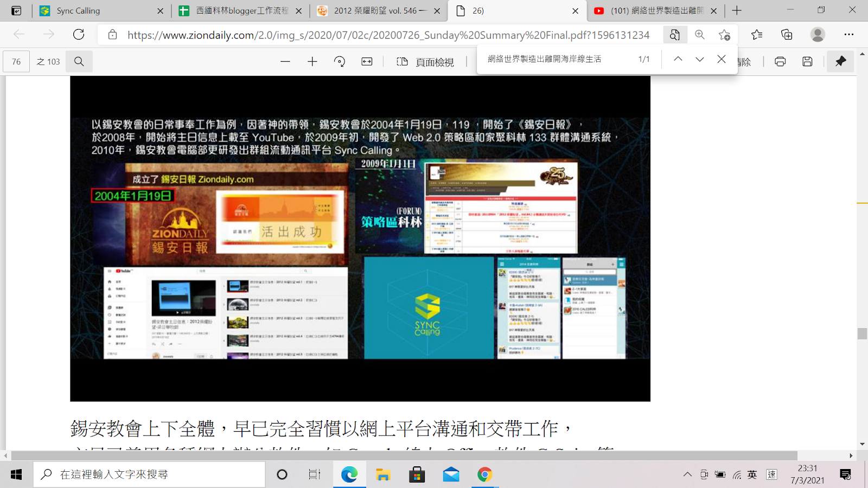Click the horizontal scrollbar at bottom
The width and height of the screenshot is (868, 488).
click(x=404, y=455)
